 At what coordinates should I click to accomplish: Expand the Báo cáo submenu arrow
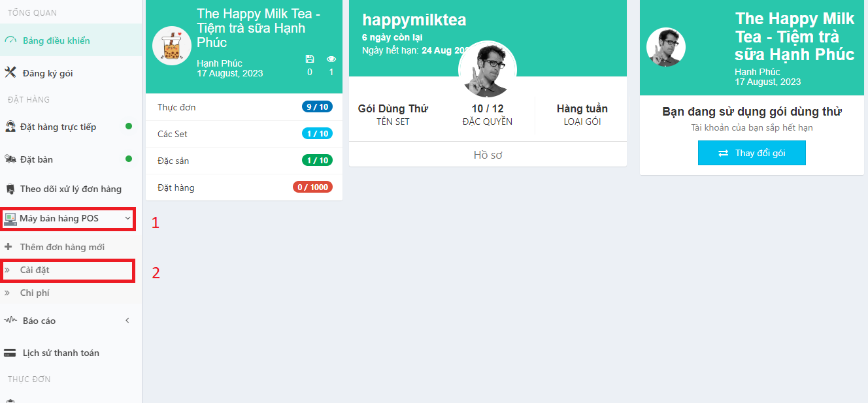127,321
